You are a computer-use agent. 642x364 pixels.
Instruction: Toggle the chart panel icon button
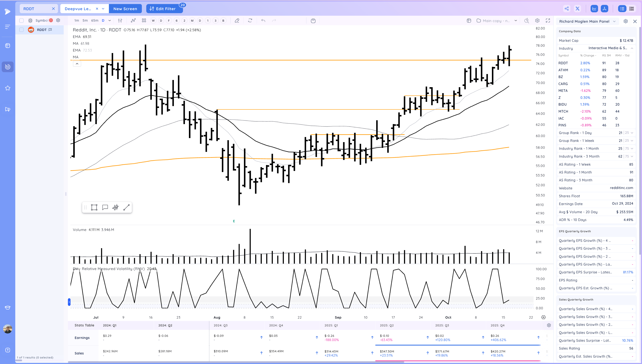[594, 9]
